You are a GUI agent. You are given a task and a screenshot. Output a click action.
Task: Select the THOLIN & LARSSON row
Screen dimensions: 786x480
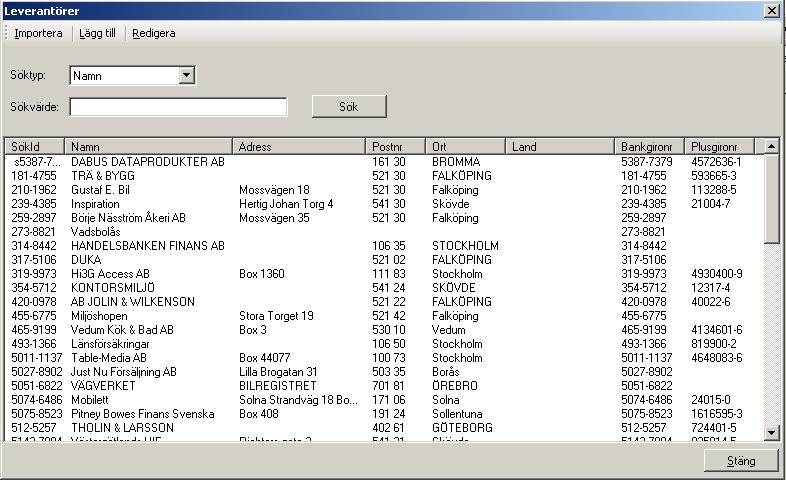pyautogui.click(x=383, y=428)
